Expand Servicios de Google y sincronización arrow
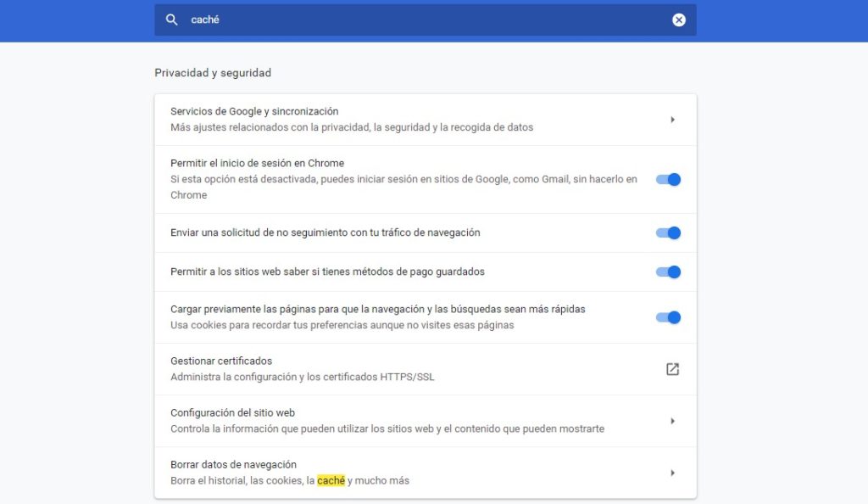Image resolution: width=868 pixels, height=504 pixels. pyautogui.click(x=672, y=120)
